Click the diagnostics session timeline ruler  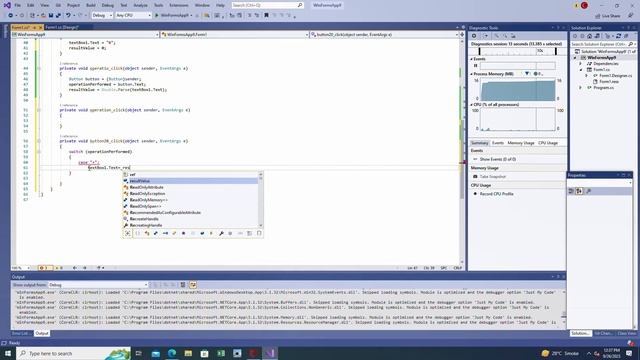518,51
